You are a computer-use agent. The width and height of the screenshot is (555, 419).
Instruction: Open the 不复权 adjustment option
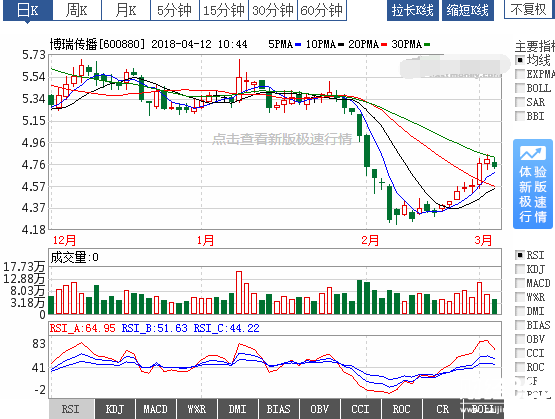point(529,9)
